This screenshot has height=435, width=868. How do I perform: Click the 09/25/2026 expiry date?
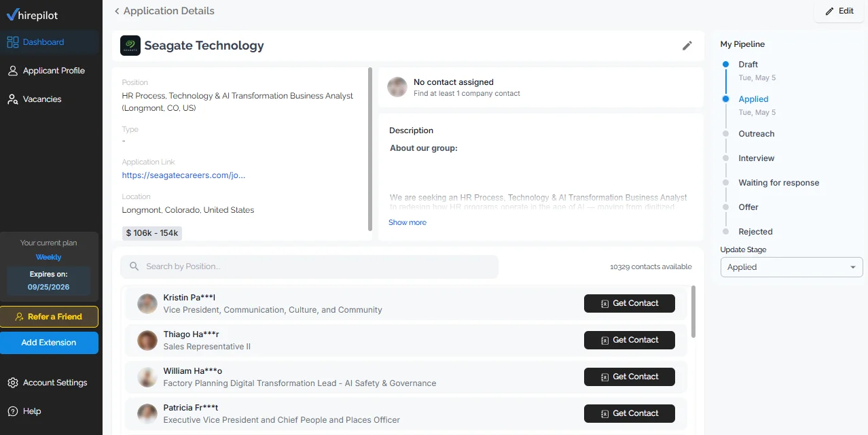[48, 288]
